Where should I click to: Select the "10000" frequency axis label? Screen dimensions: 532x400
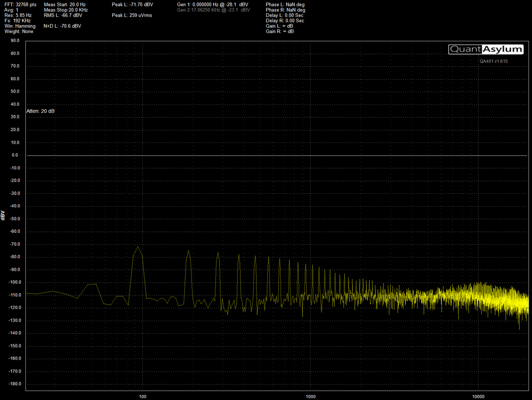[478, 396]
